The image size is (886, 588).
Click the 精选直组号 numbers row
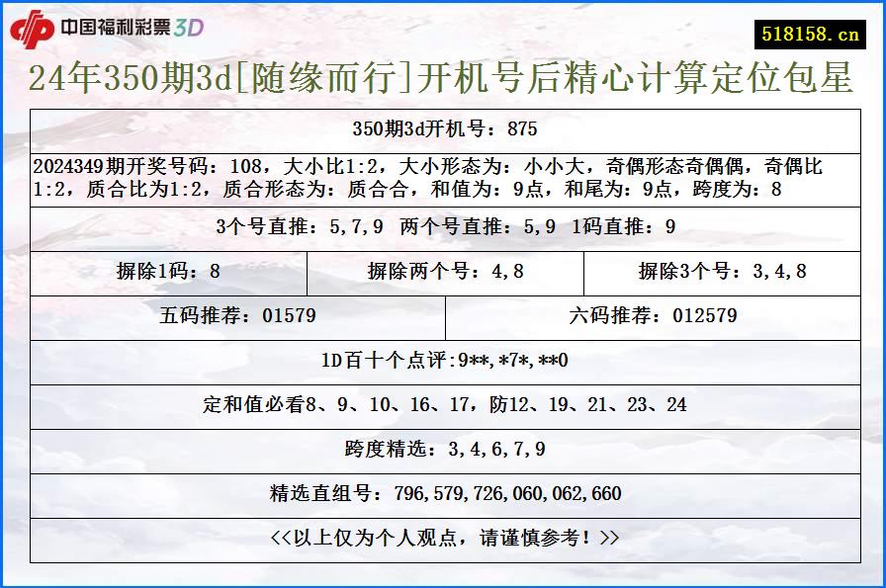point(443,492)
